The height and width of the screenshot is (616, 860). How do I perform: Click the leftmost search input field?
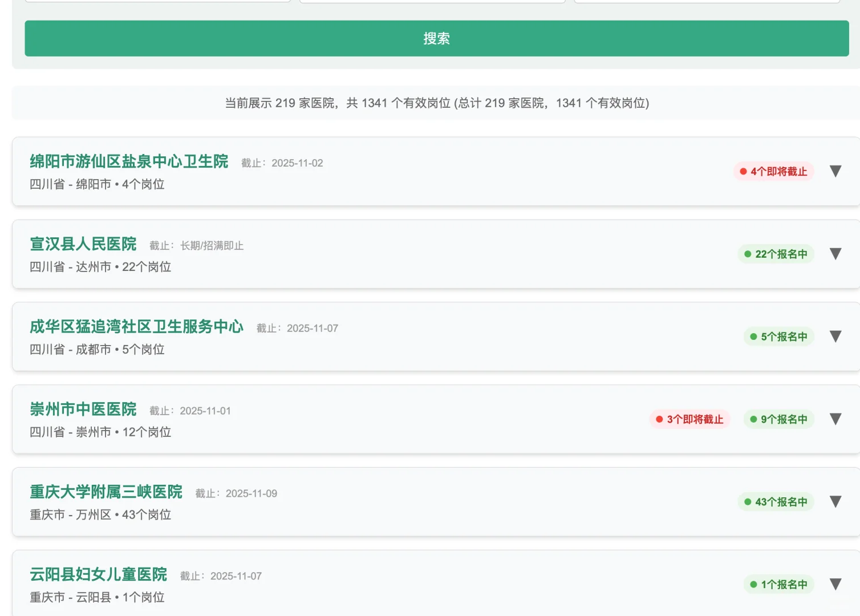158,1
